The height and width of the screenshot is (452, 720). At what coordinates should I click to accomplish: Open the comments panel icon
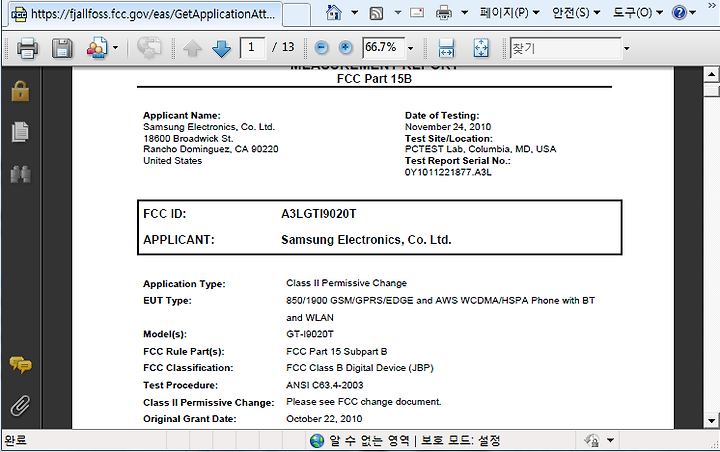(21, 365)
